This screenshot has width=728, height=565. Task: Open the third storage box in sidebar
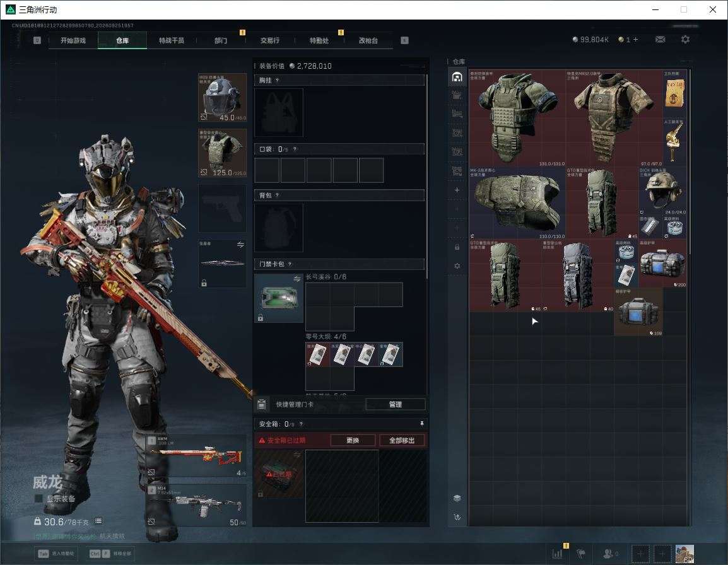[457, 114]
